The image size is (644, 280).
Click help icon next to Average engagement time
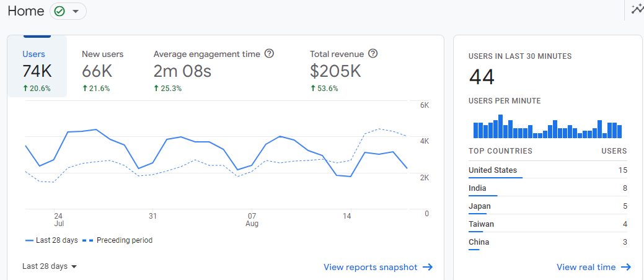[269, 54]
